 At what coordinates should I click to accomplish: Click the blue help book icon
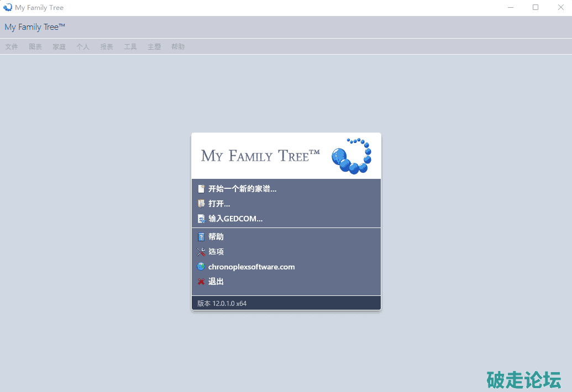coord(201,237)
